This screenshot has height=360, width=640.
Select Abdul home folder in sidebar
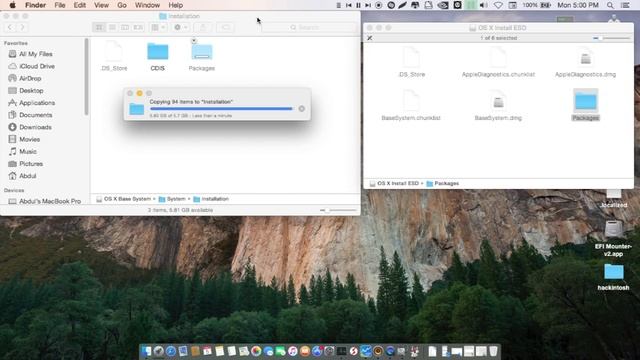[x=27, y=176]
